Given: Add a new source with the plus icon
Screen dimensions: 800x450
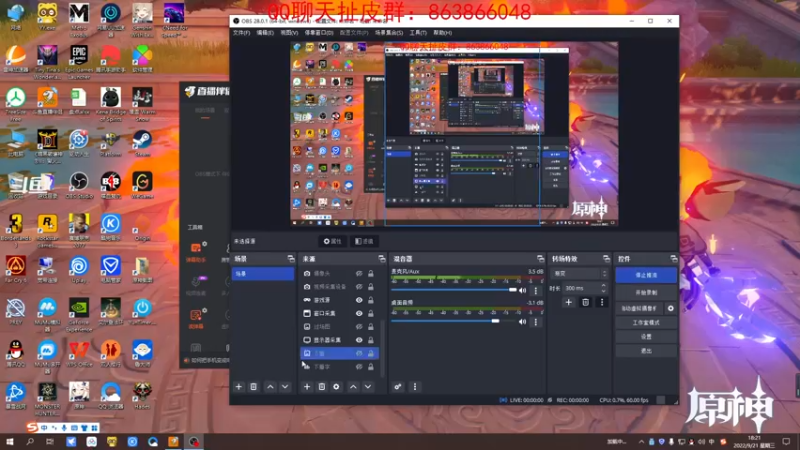Looking at the screenshot, I should click(x=307, y=387).
